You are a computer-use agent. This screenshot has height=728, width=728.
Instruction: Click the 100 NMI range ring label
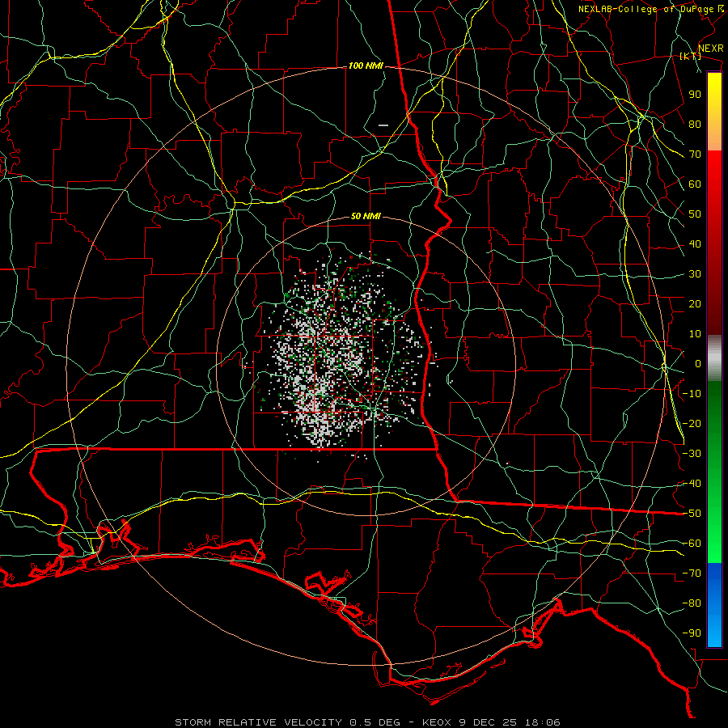366,66
